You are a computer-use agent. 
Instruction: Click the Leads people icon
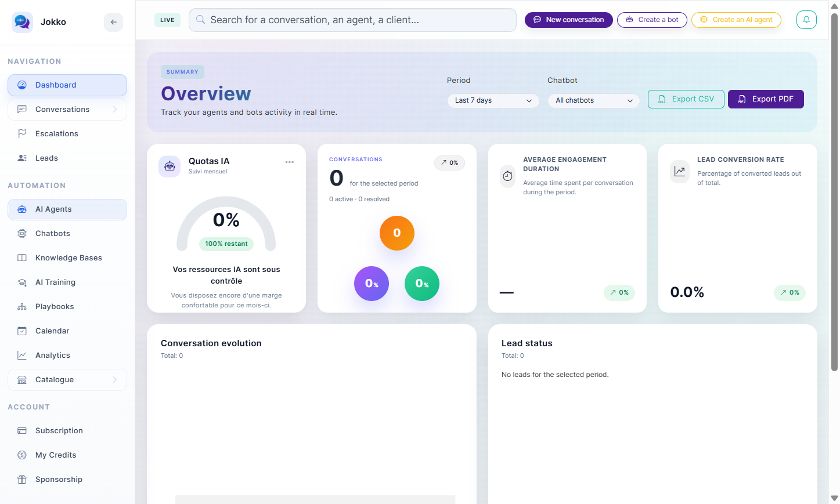(22, 158)
